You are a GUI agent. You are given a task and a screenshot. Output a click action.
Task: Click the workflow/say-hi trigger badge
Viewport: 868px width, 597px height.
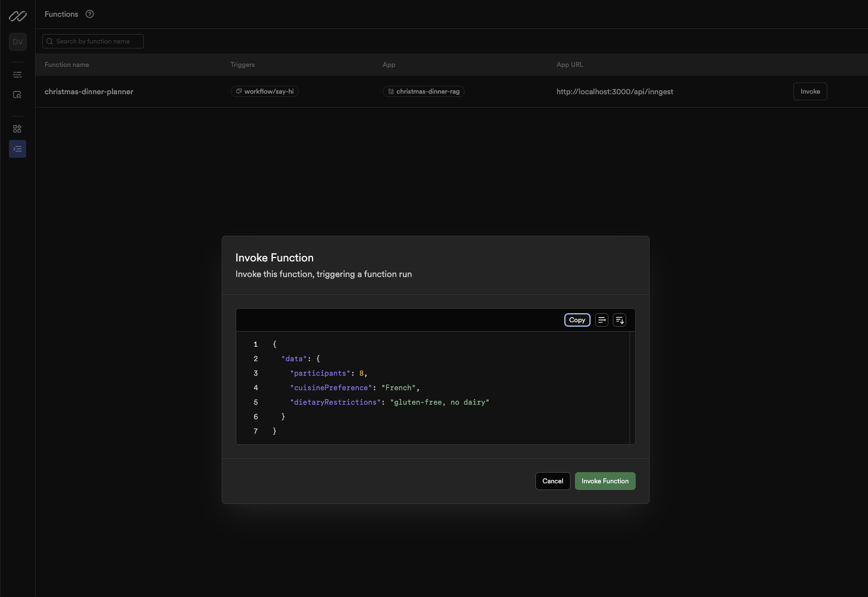(x=265, y=91)
